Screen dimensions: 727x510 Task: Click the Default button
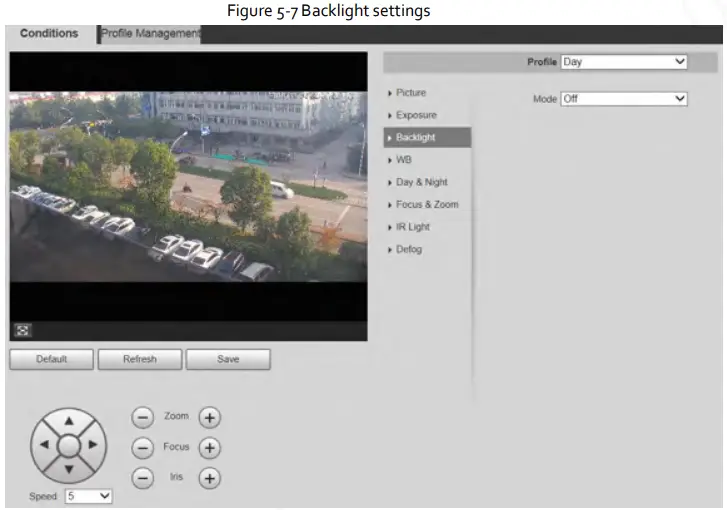(51, 359)
